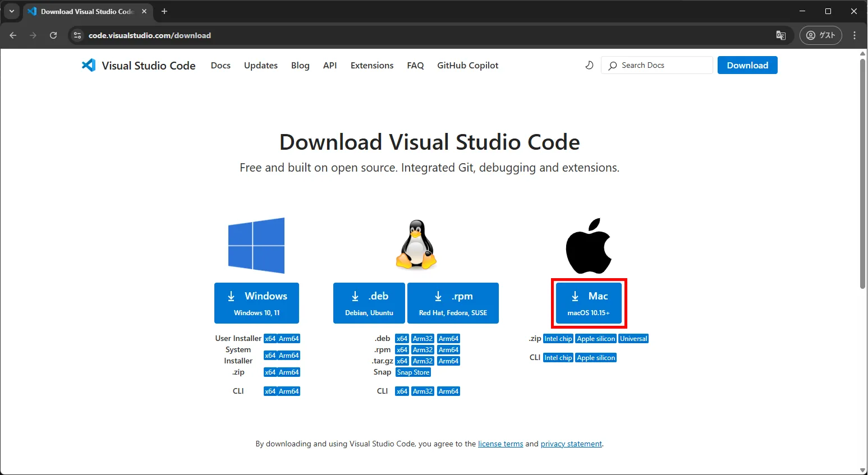Select Linux CLI Arm64 link
The width and height of the screenshot is (868, 475).
448,391
